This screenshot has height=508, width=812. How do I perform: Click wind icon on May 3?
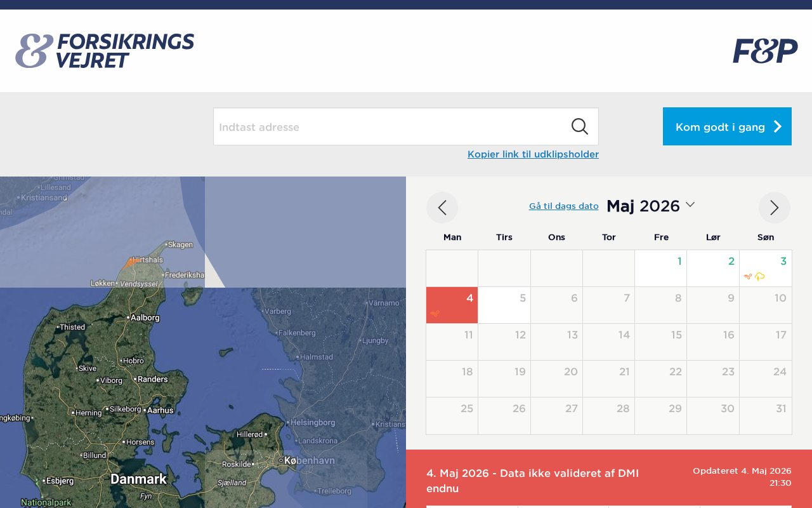[x=748, y=276]
